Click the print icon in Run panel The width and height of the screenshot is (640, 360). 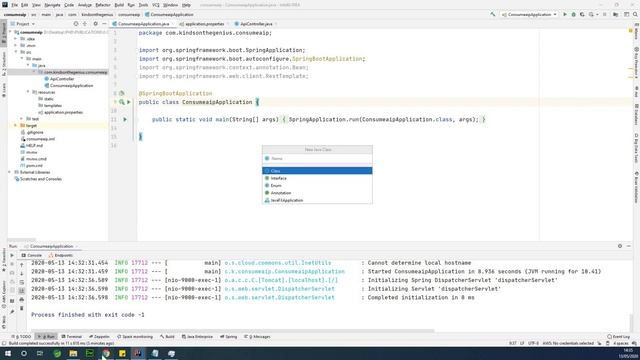point(22,300)
